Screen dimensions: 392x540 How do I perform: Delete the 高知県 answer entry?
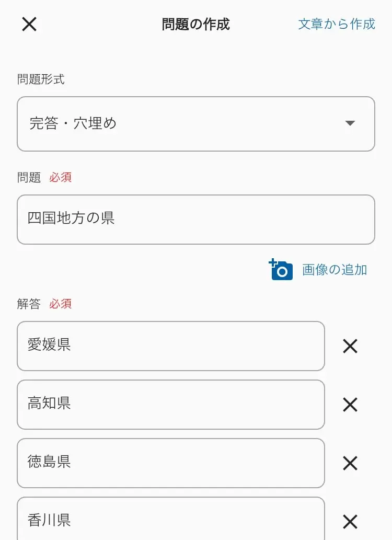[350, 405]
